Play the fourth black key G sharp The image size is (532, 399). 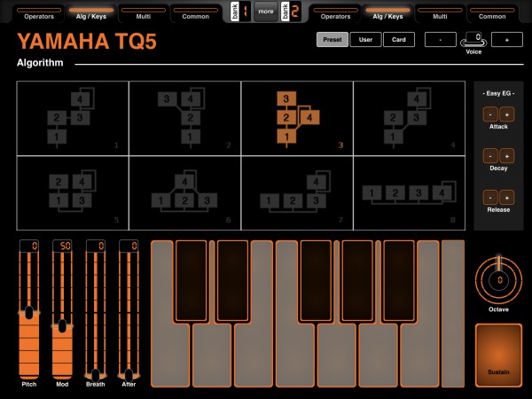(357, 280)
